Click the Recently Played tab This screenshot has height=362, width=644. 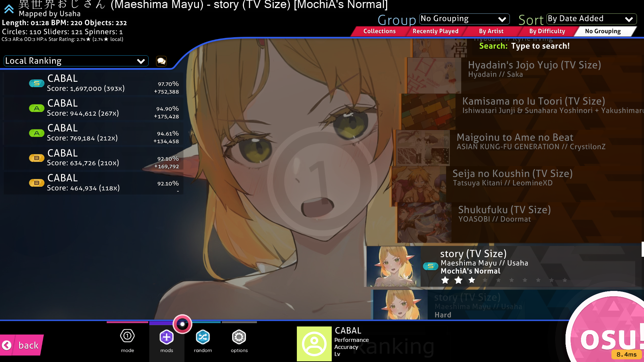pos(436,31)
